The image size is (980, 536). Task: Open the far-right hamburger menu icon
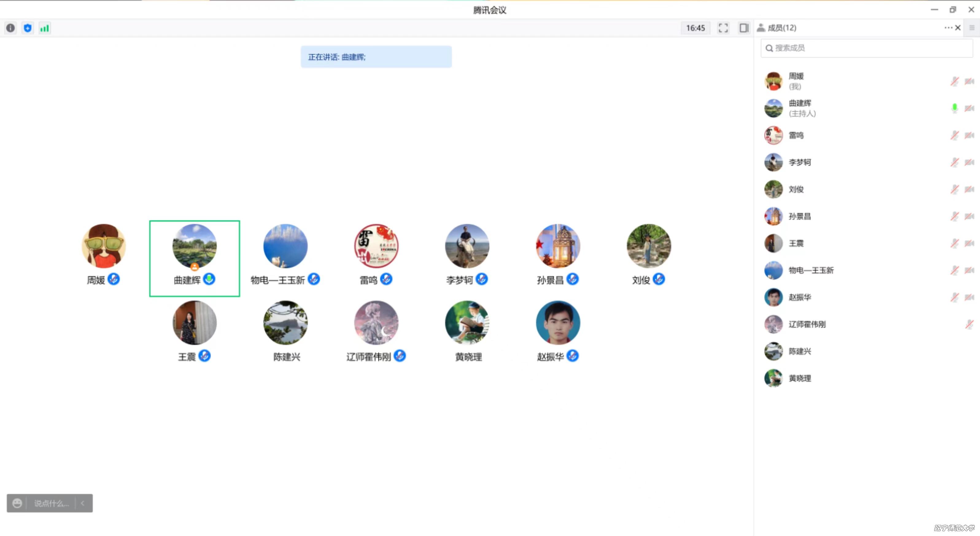(x=972, y=27)
